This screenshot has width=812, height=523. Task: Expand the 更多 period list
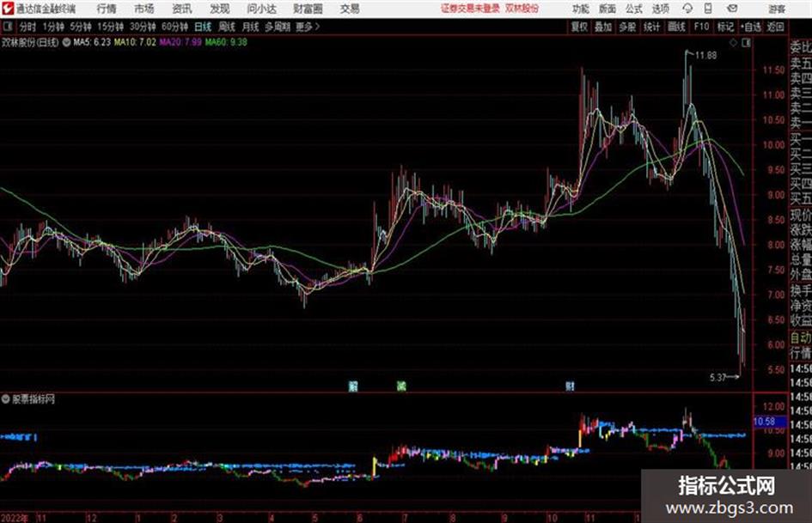[x=308, y=27]
